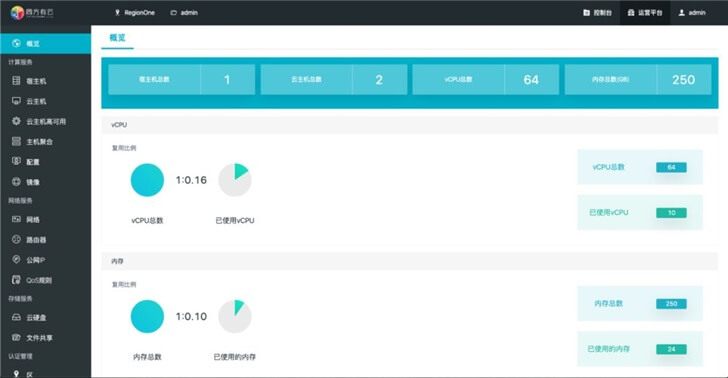
Task: Click the 云硬盘 disk icon in sidebar
Action: 16,317
